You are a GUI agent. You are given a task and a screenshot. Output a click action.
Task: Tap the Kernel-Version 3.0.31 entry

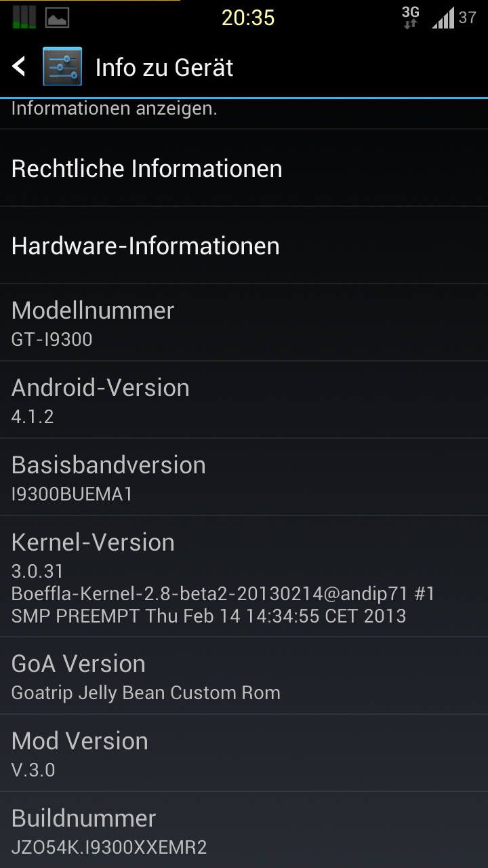(x=244, y=576)
